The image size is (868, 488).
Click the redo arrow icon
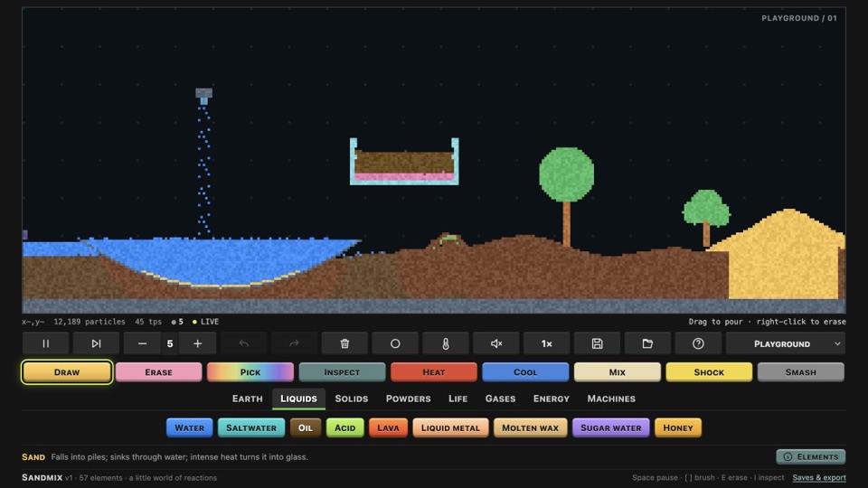click(294, 343)
